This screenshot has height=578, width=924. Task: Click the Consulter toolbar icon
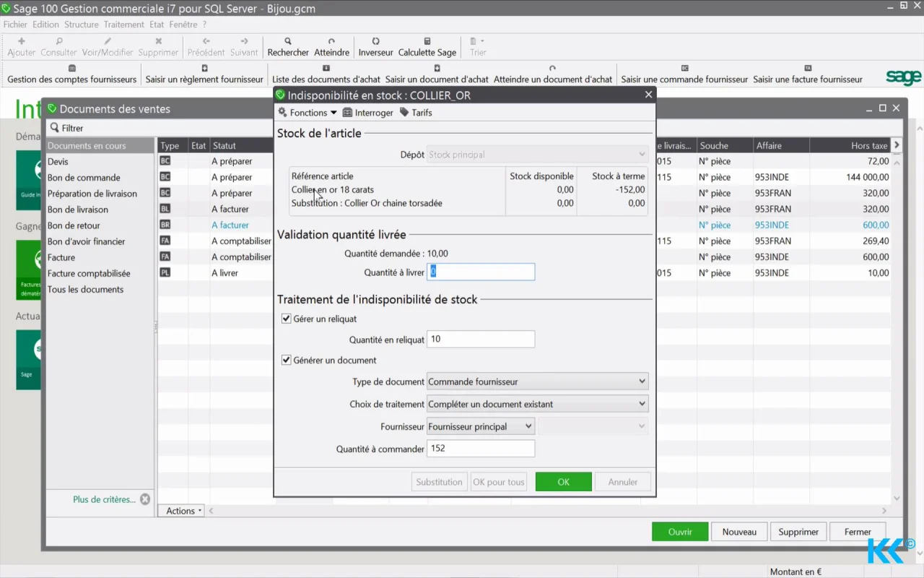click(x=58, y=41)
